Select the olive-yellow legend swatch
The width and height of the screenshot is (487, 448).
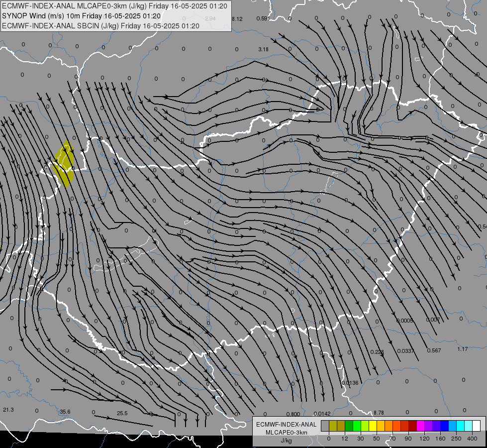coord(333,426)
